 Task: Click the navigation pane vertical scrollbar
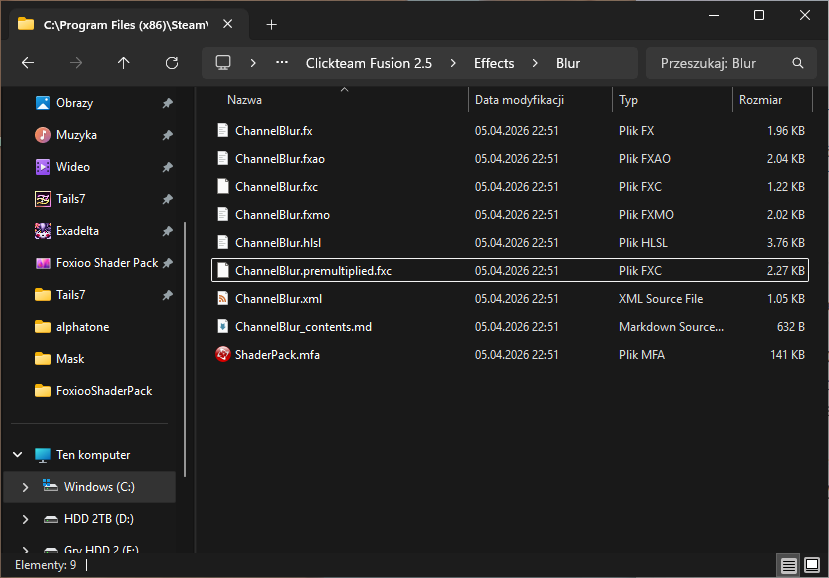click(x=185, y=300)
